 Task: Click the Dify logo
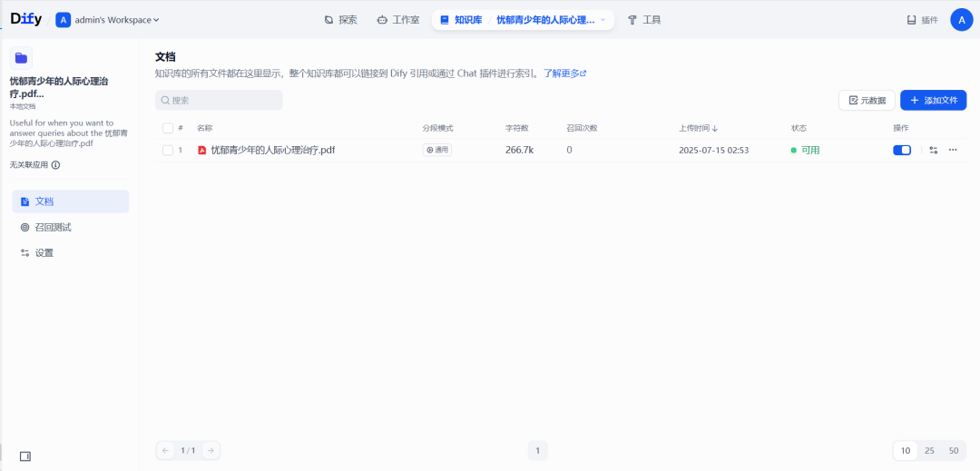tap(25, 19)
